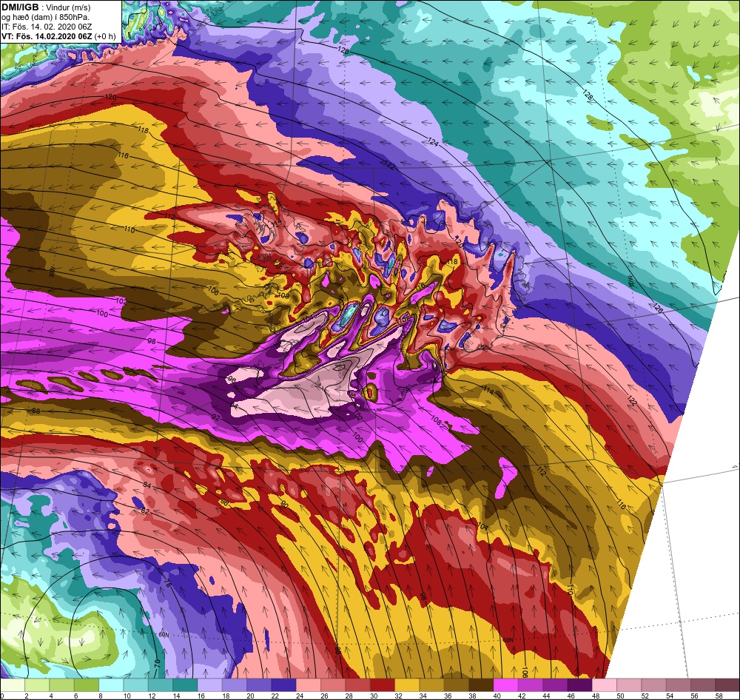Click the 'Vindur (m/s)' label

point(68,7)
